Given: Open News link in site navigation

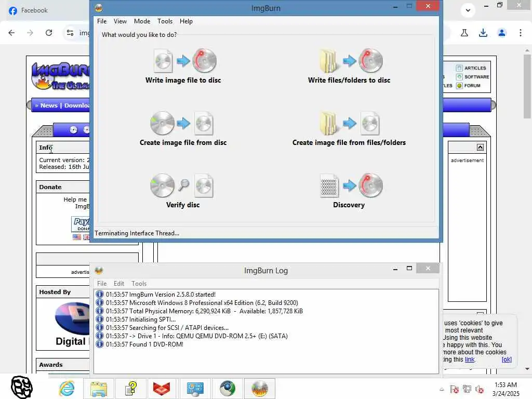Looking at the screenshot, I should [x=49, y=105].
